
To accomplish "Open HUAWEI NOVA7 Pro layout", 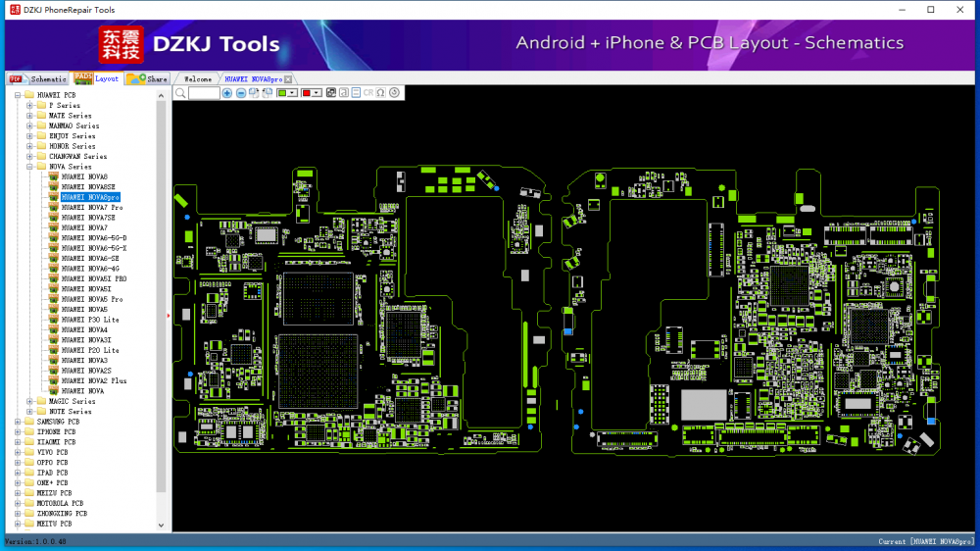I will (x=92, y=208).
